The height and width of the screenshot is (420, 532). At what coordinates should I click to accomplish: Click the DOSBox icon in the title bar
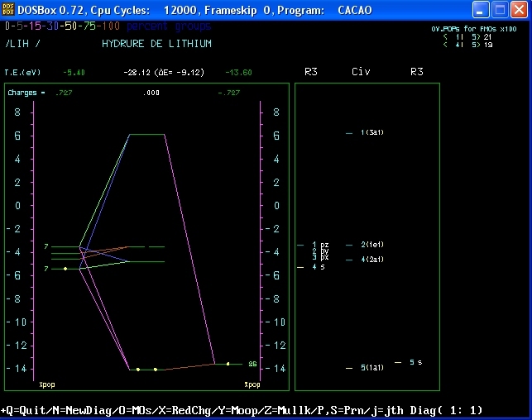coord(8,10)
